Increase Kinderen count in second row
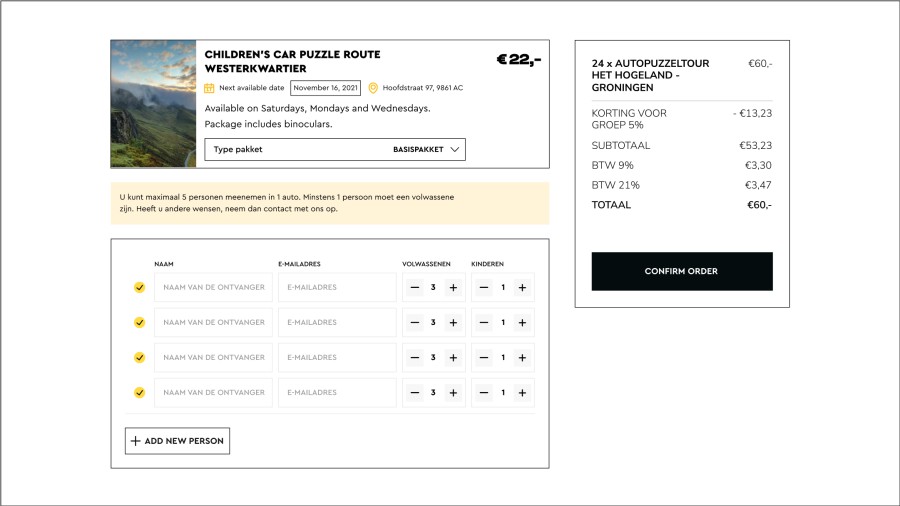The height and width of the screenshot is (506, 900). (522, 323)
